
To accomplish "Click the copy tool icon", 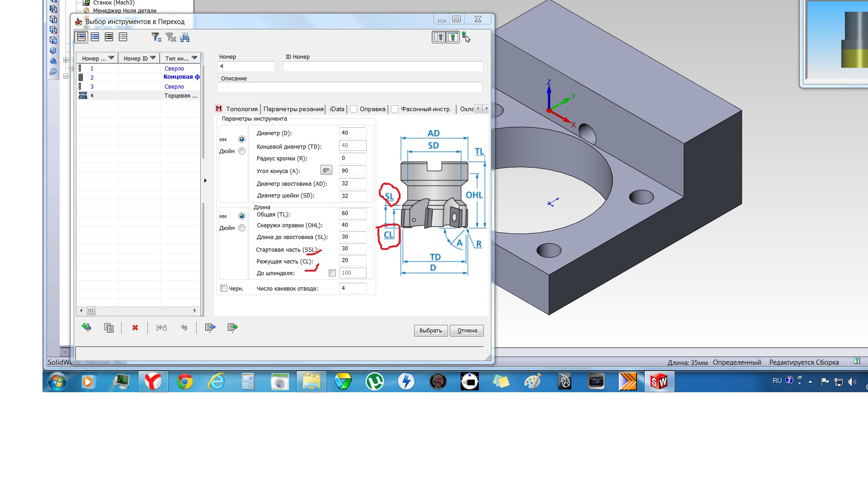I will point(109,328).
